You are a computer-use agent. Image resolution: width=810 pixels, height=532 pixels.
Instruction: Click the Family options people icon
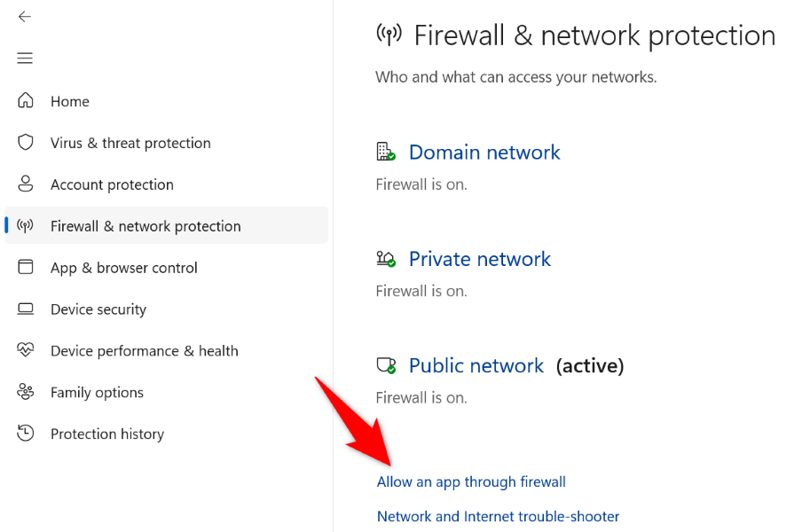26,392
